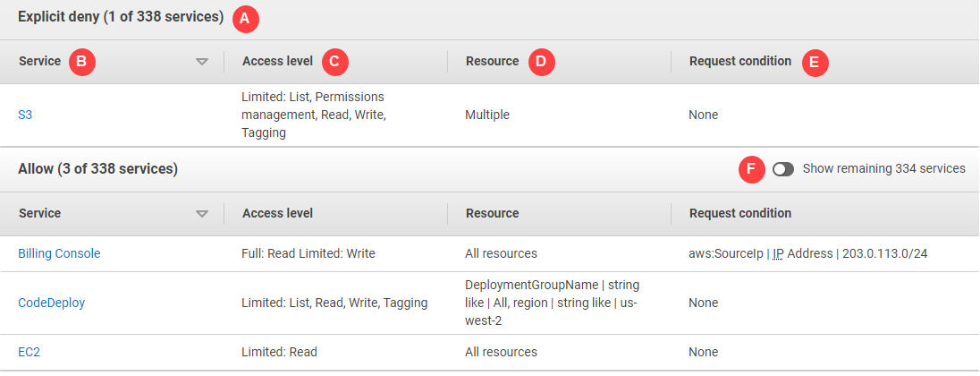Click Access level header in Allow table

pyautogui.click(x=277, y=214)
